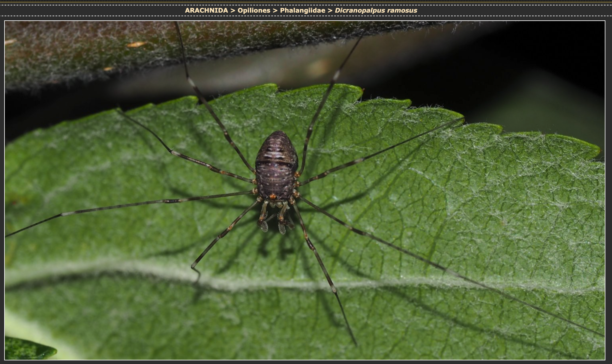This screenshot has width=612, height=364.
Task: Go to the Opiliones order page
Action: [254, 10]
